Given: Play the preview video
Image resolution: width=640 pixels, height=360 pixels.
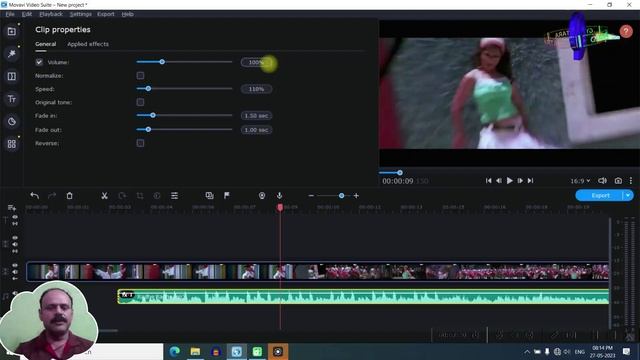Looking at the screenshot, I should click(509, 180).
